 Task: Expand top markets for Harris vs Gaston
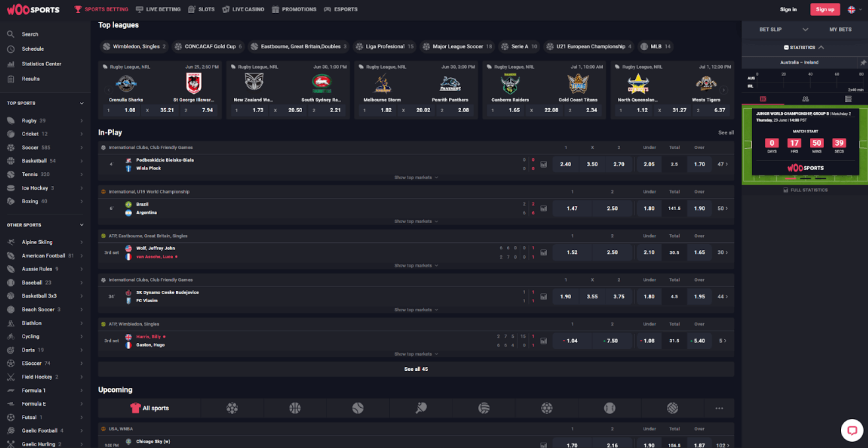click(416, 354)
